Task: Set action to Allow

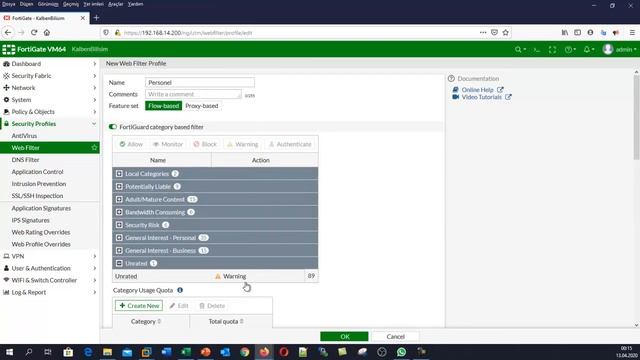Action: [x=131, y=144]
